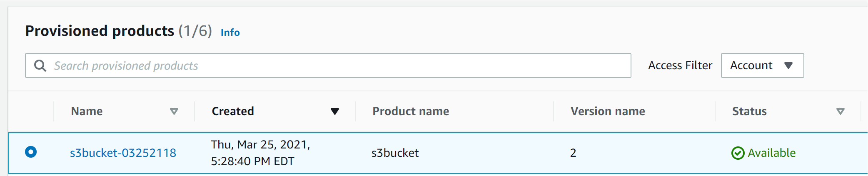Click the green Available checkmark icon
Viewport: 868px width, 176px height.
click(738, 153)
